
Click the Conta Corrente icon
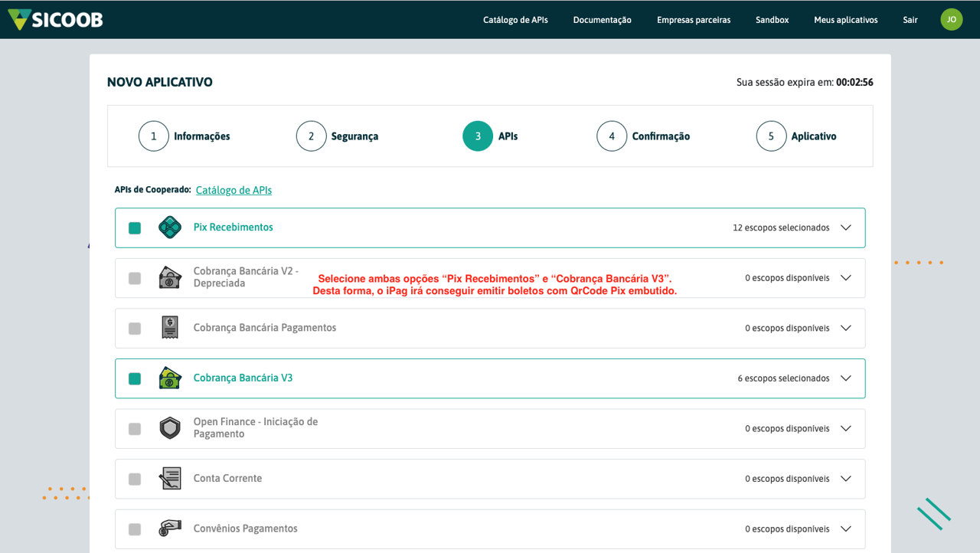[170, 479]
